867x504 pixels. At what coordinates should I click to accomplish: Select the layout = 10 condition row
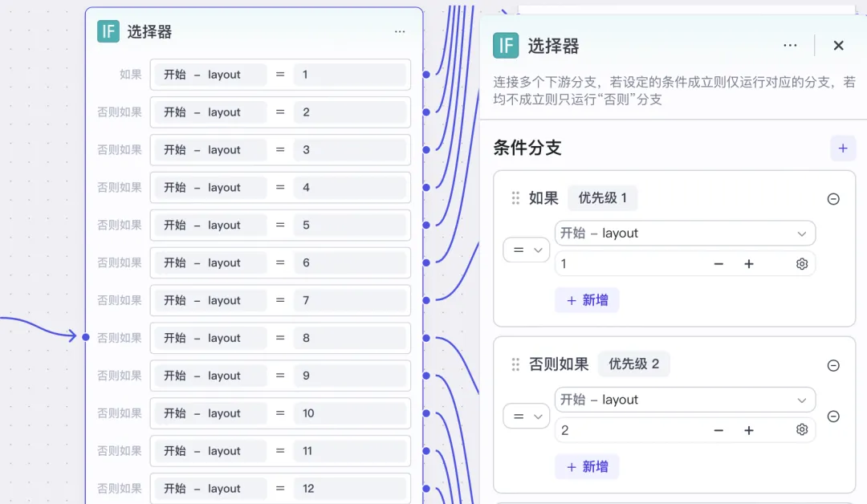click(x=280, y=413)
